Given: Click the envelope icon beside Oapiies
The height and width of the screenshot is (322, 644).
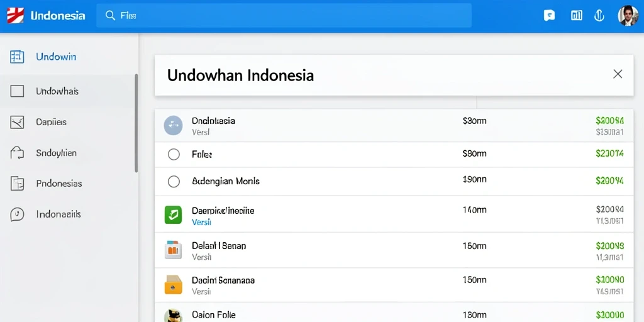Looking at the screenshot, I should (x=17, y=122).
